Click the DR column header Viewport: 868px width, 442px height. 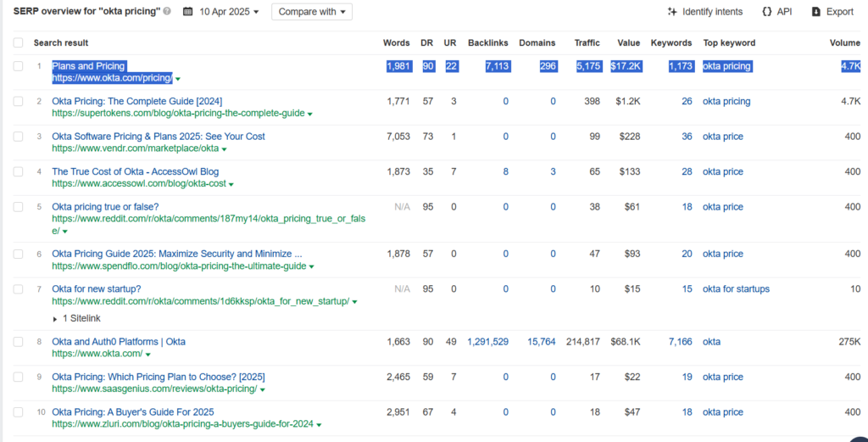click(x=427, y=42)
